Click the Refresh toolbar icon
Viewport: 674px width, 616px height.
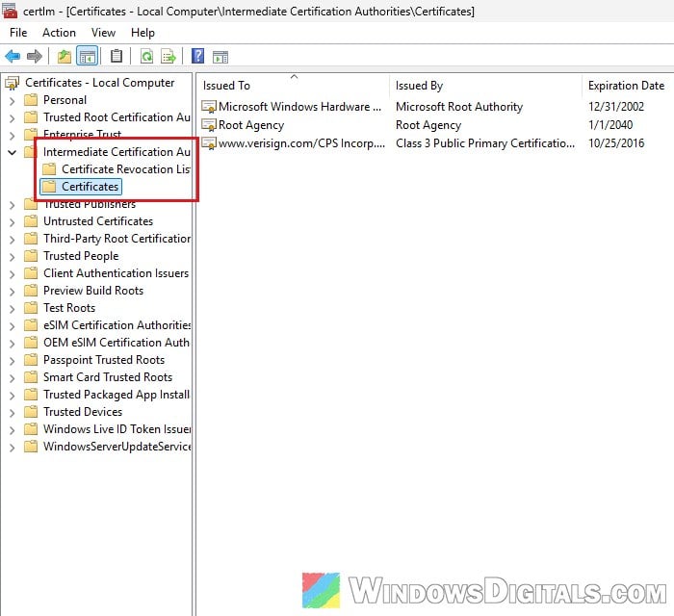tap(146, 56)
